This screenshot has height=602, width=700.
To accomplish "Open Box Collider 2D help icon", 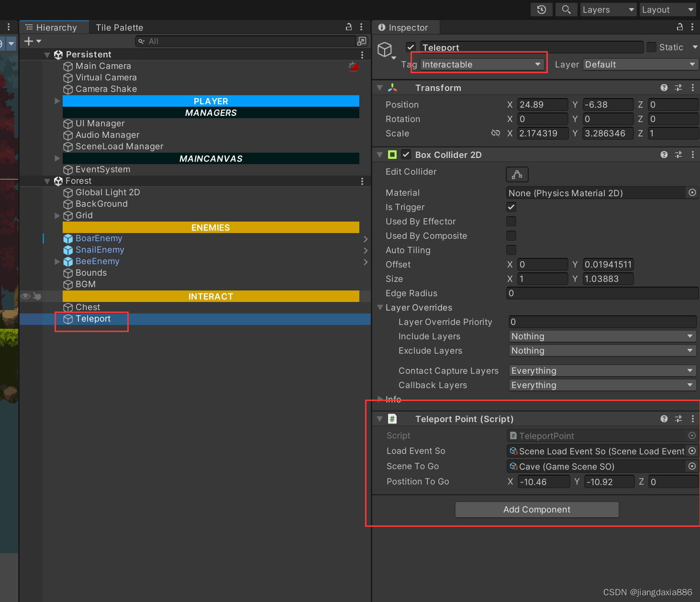I will (x=664, y=155).
